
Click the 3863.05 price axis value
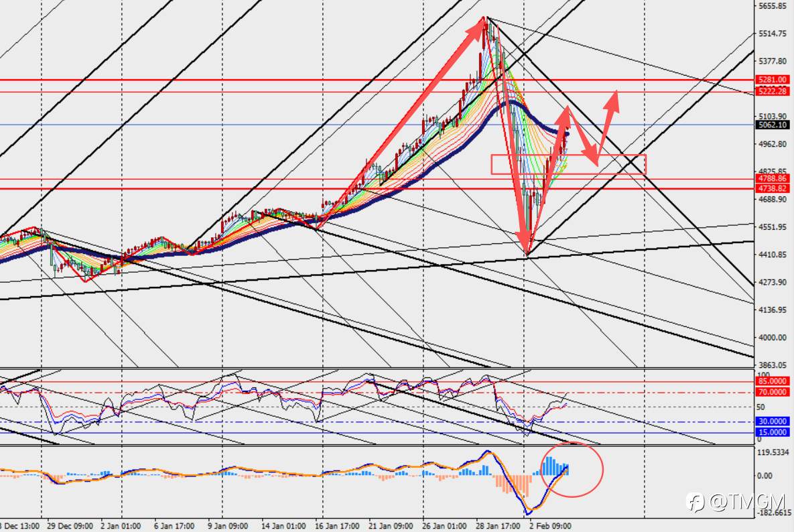point(773,365)
